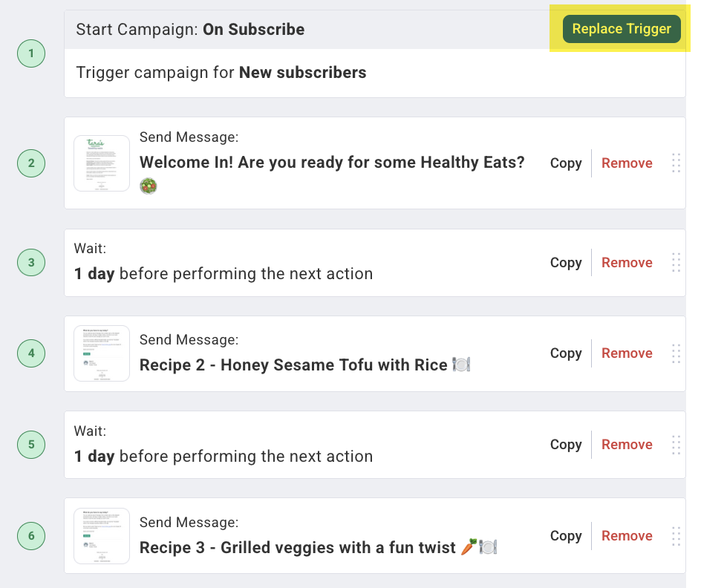This screenshot has width=701, height=588.
Task: Grab the drag handle on Welcome In message
Action: (x=676, y=163)
